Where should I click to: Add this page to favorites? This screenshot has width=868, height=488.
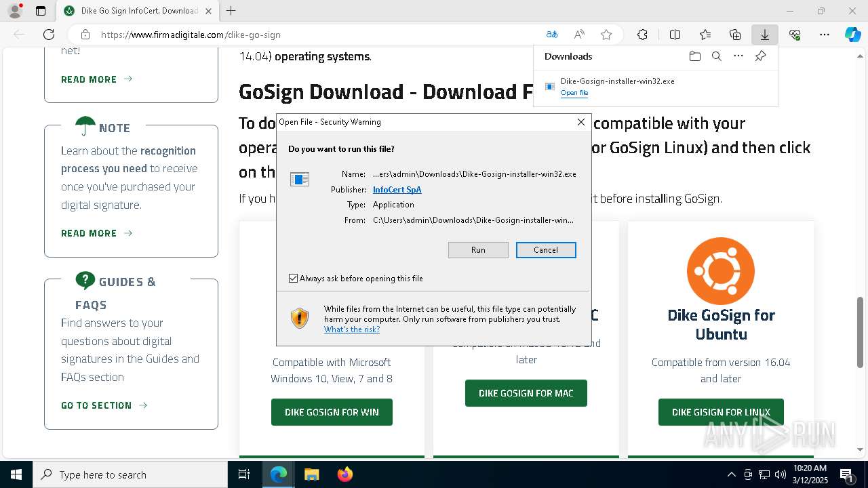click(606, 35)
